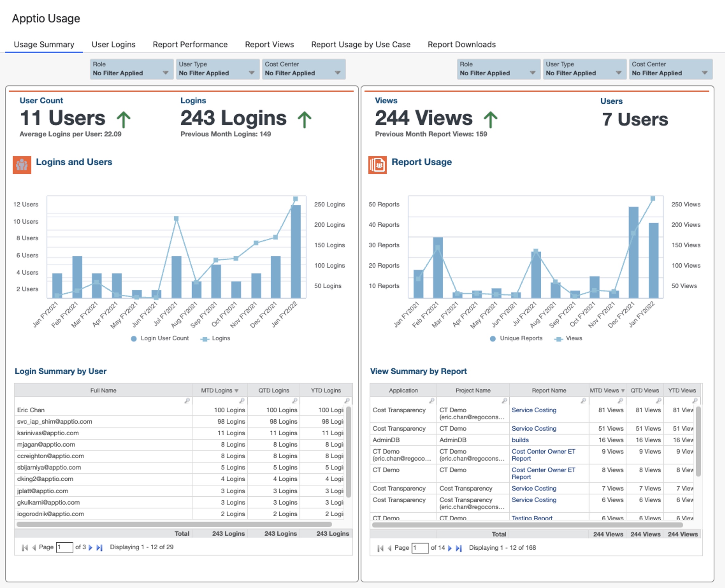Viewport: 725px width, 588px height.
Task: Click search icon under Report Name column
Action: coord(583,401)
